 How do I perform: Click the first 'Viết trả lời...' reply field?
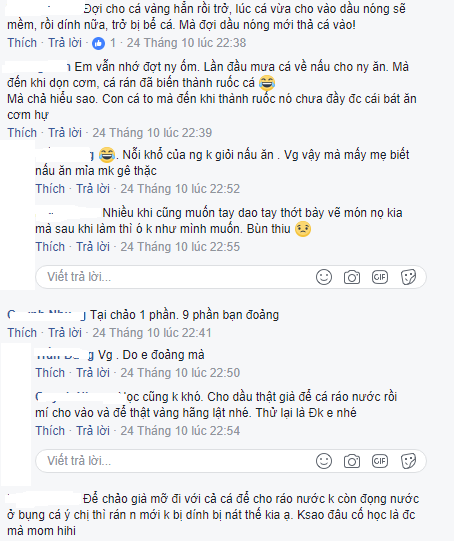click(x=231, y=277)
